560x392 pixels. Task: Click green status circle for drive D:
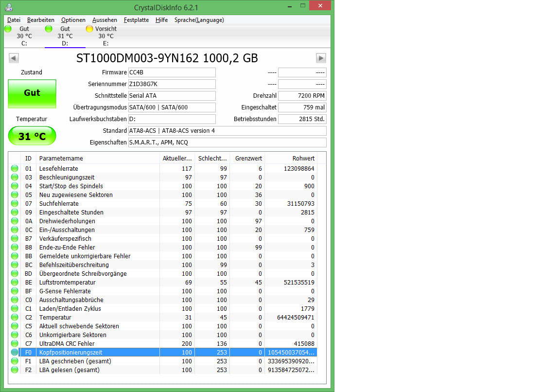tap(49, 29)
